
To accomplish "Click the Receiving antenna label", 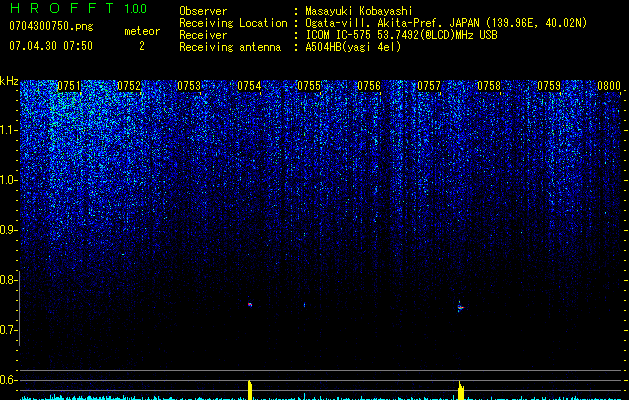I will click(x=230, y=47).
